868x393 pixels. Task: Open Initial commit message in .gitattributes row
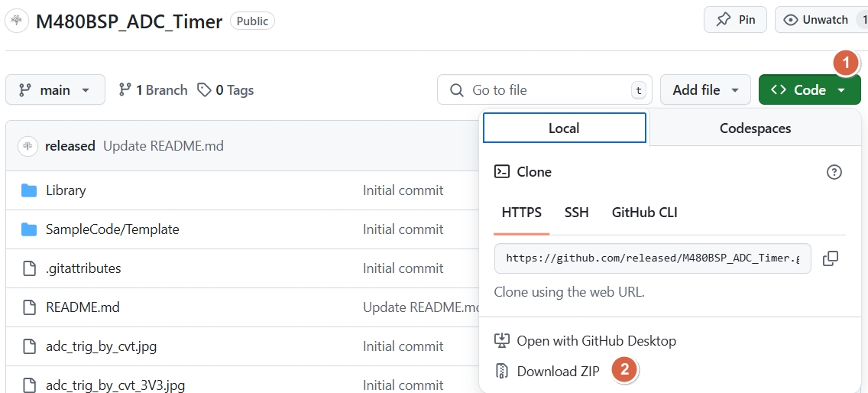click(x=403, y=268)
